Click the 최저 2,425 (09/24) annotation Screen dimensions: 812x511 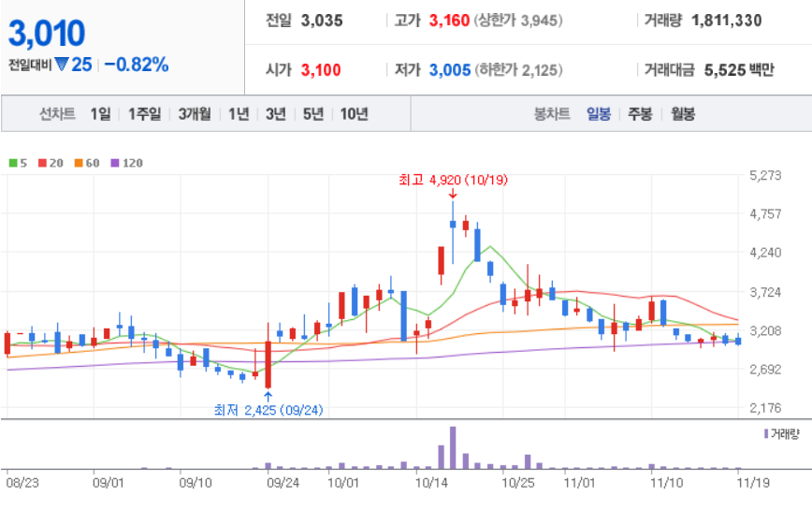(268, 411)
